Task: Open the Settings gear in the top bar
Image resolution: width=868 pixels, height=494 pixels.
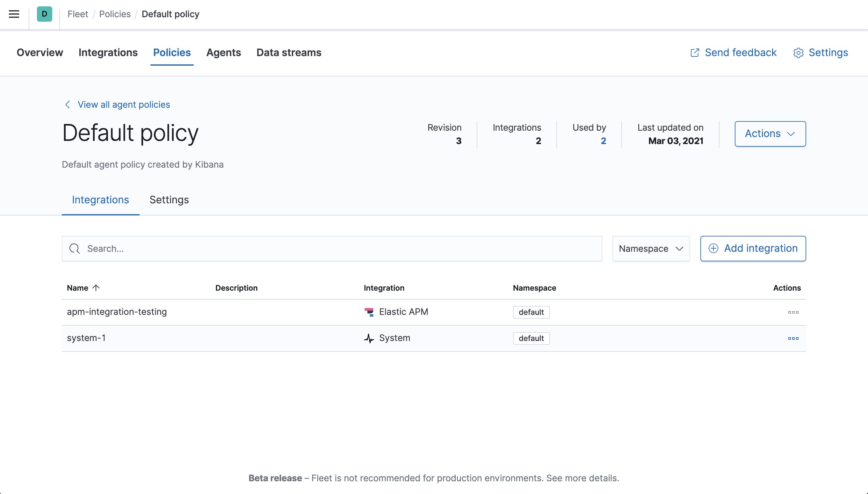Action: 799,53
